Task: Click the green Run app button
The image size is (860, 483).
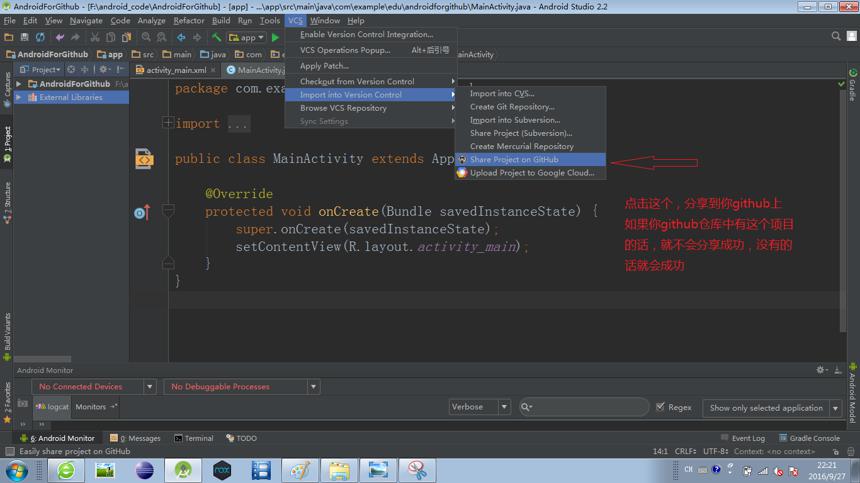Action: 275,37
